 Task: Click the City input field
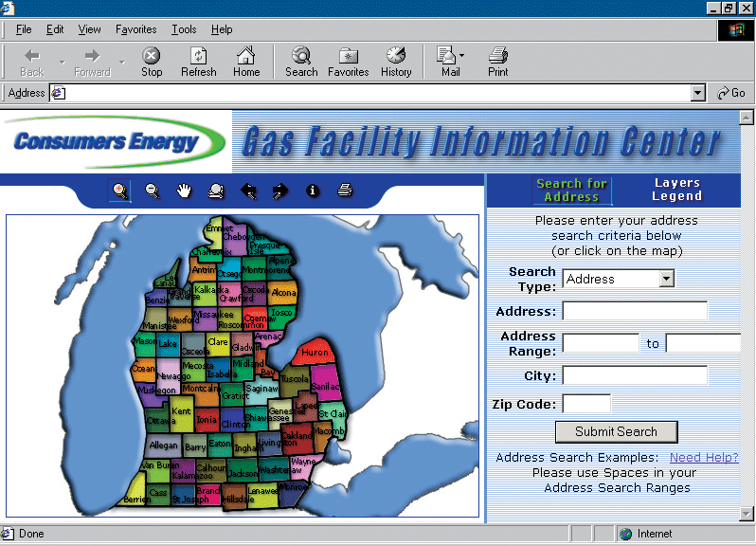click(635, 374)
